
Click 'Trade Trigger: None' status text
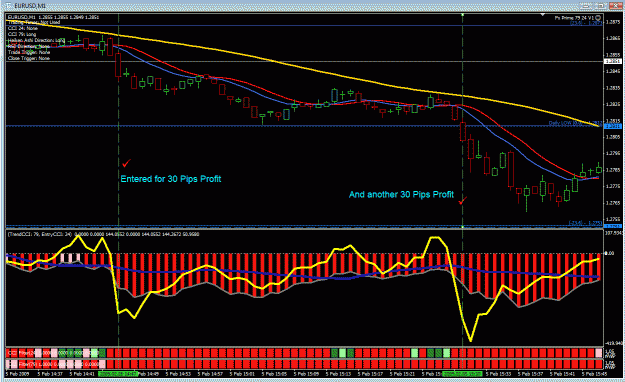(x=29, y=52)
